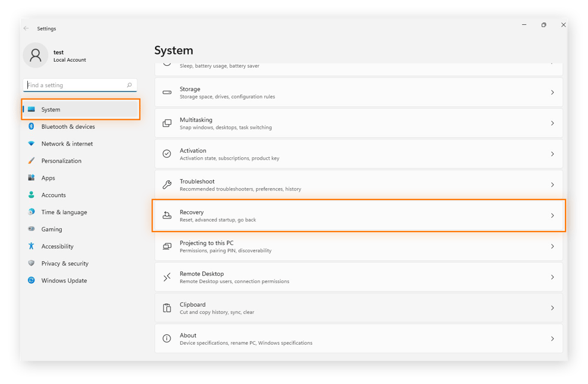588x384 pixels.
Task: Expand the Projecting to this PC chevron
Action: click(552, 246)
